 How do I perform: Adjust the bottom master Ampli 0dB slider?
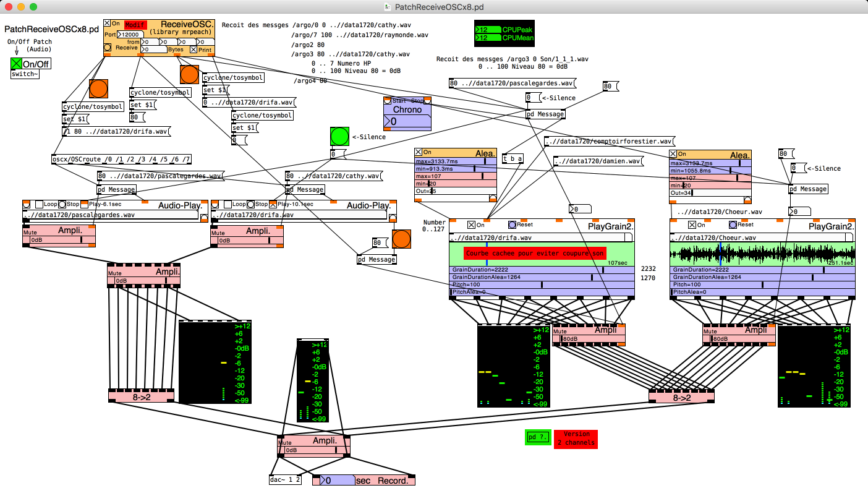317,450
